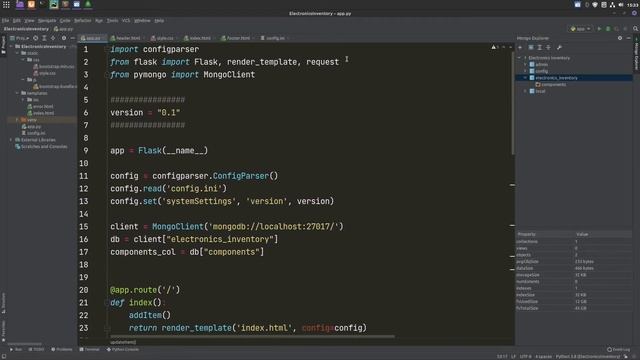Expand all nodes in Mongo Explorer toolbar

(540, 47)
